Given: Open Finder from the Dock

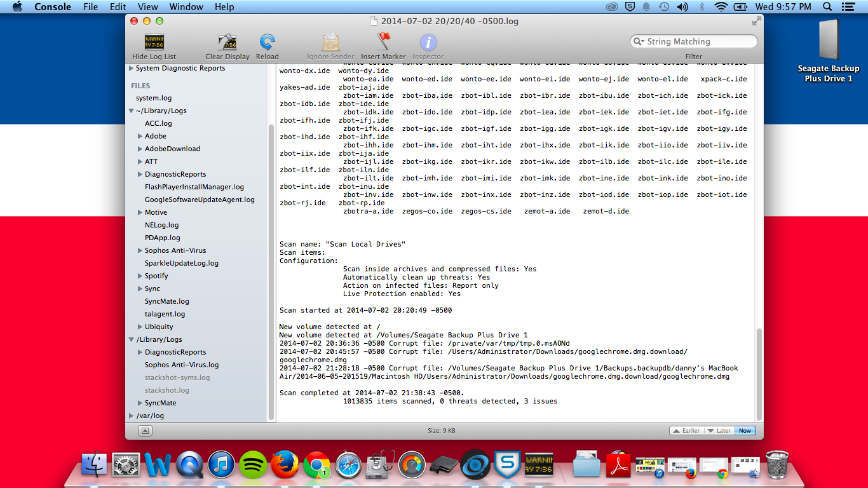Looking at the screenshot, I should (x=95, y=464).
